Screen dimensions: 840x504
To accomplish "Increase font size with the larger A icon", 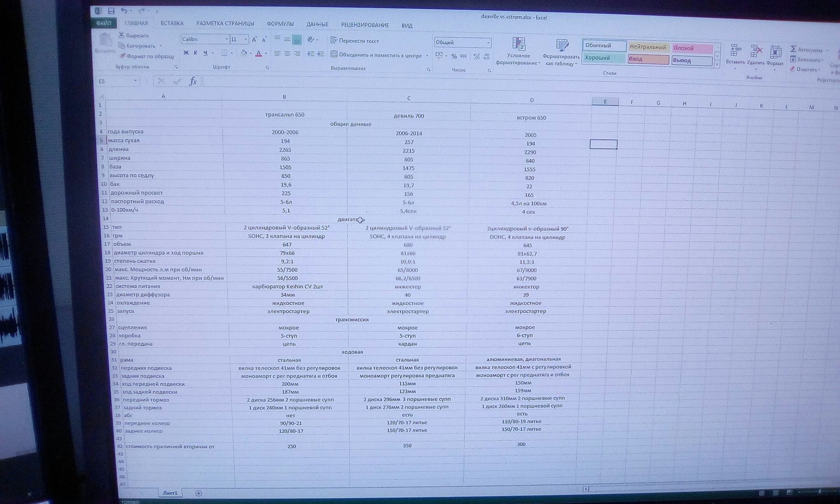I will [254, 39].
